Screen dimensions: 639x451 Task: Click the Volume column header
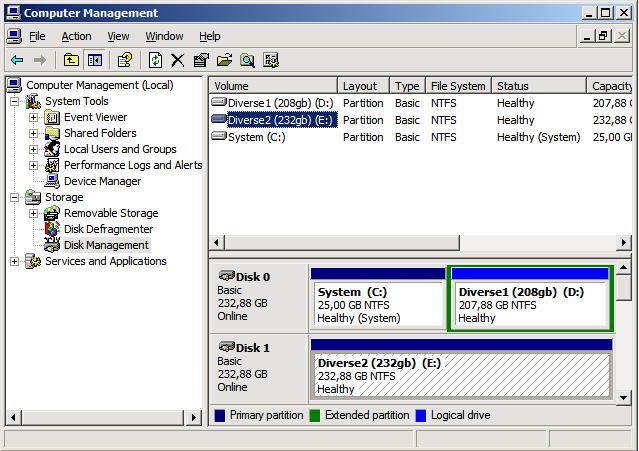(271, 86)
